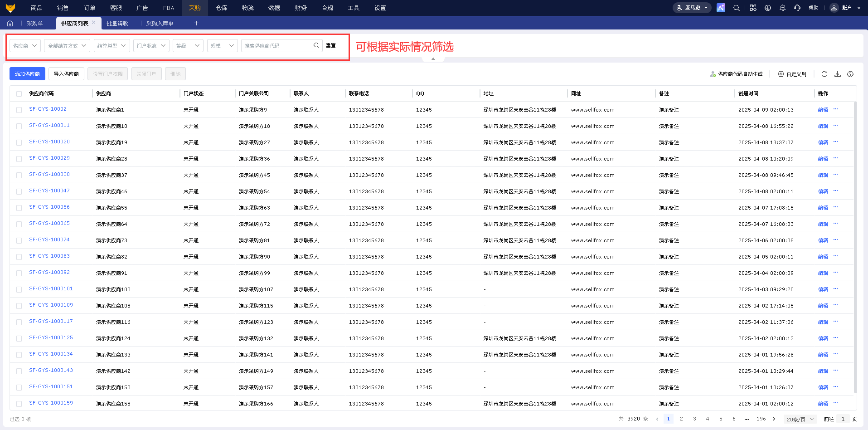This screenshot has width=868, height=430.
Task: Open the 门户状态 filter dropdown
Action: click(151, 45)
